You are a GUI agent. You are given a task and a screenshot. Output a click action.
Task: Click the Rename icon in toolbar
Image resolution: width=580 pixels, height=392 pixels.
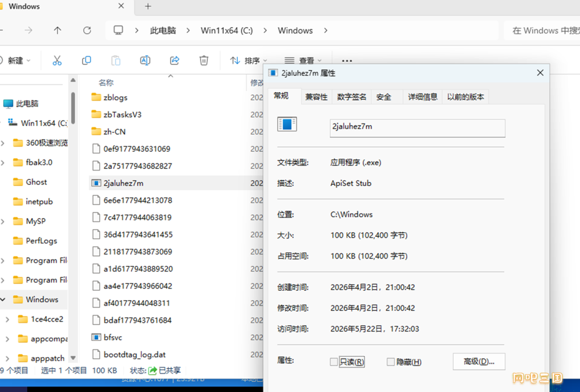tap(145, 60)
